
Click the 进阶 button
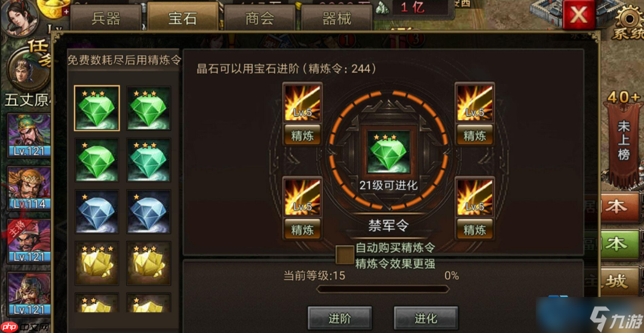click(340, 318)
